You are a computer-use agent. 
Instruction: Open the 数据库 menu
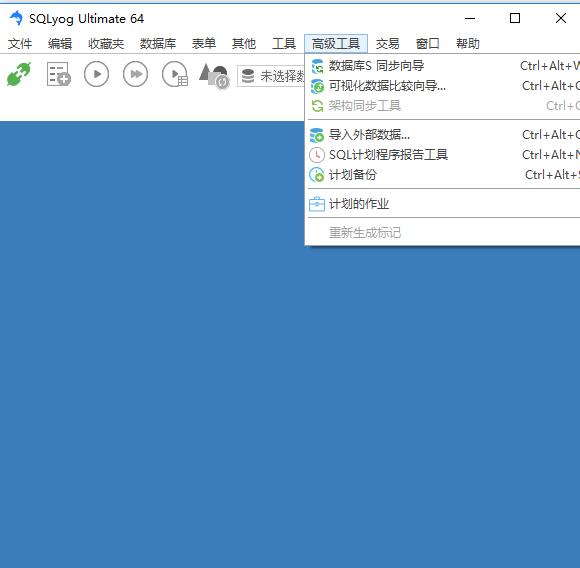click(x=158, y=44)
